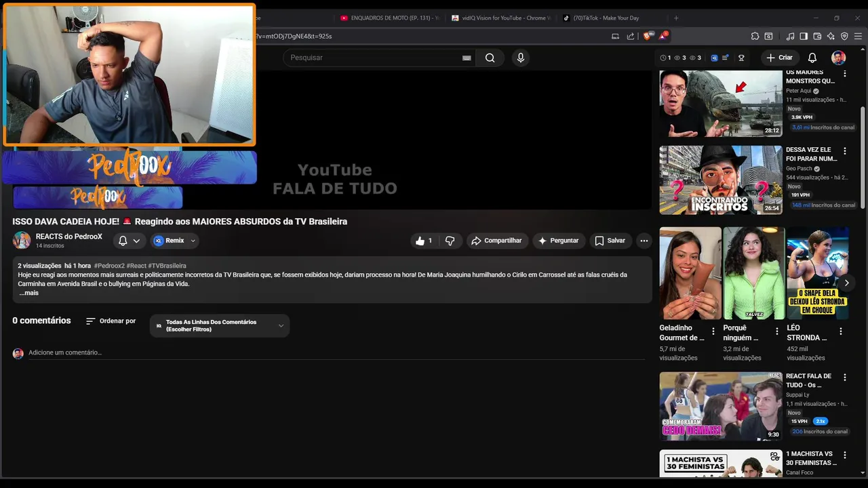Expand description with ...mais
The image size is (868, 488).
point(29,293)
